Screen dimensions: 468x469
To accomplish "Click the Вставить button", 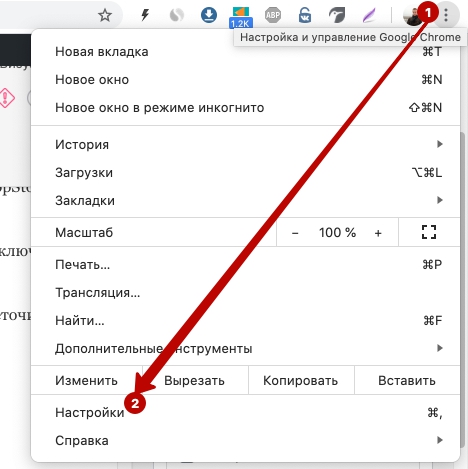I will [407, 380].
